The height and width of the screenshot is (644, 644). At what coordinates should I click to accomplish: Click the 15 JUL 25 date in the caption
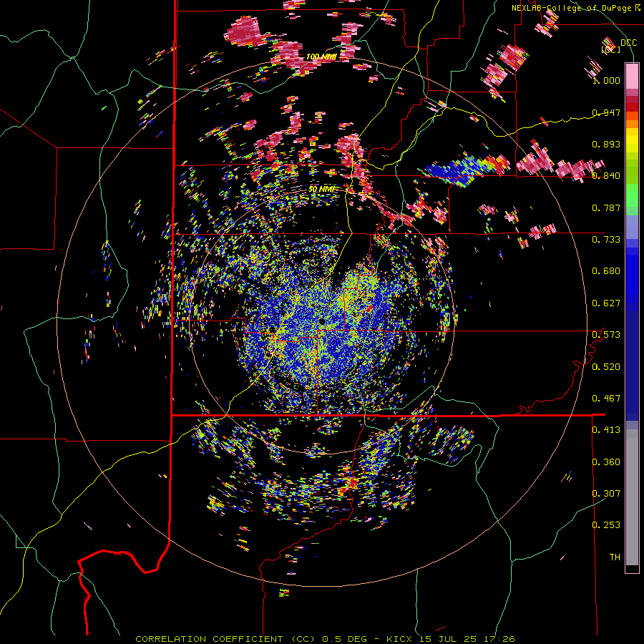click(448, 639)
